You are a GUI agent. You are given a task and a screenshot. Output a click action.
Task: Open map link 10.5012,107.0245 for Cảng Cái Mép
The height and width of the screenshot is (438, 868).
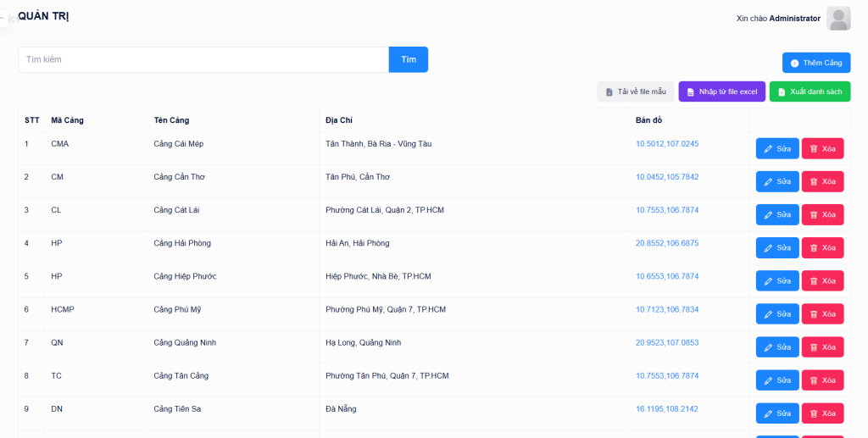coord(667,144)
